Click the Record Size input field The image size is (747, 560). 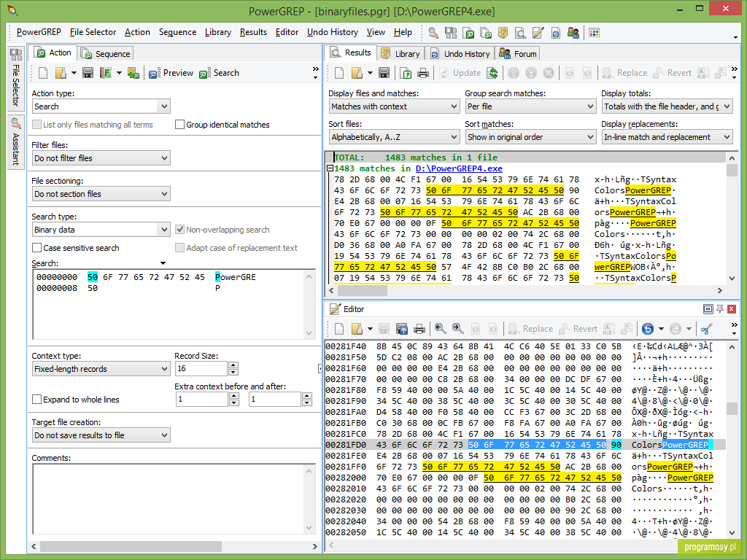201,368
